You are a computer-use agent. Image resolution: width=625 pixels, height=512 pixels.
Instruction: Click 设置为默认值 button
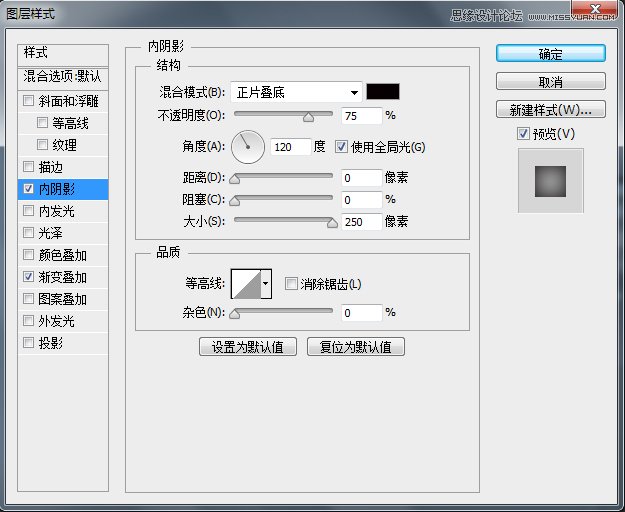pyautogui.click(x=248, y=347)
